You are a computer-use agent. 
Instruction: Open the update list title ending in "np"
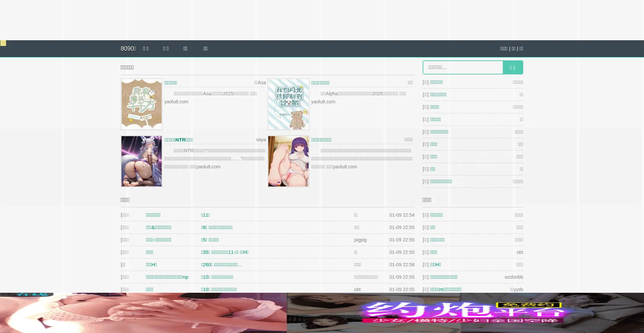point(167,277)
